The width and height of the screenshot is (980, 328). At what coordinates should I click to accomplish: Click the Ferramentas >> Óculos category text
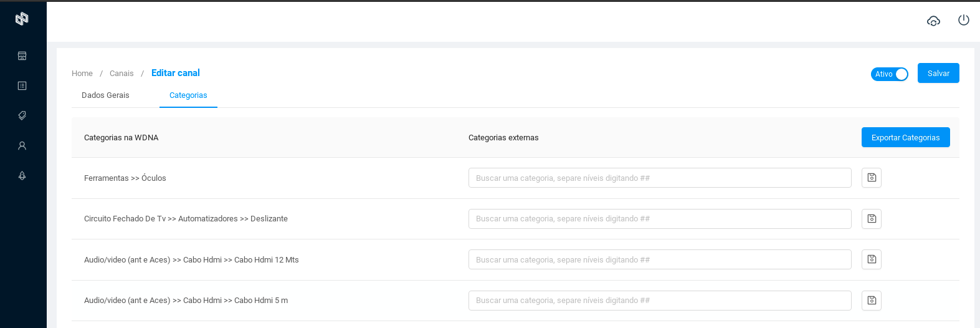pos(125,178)
